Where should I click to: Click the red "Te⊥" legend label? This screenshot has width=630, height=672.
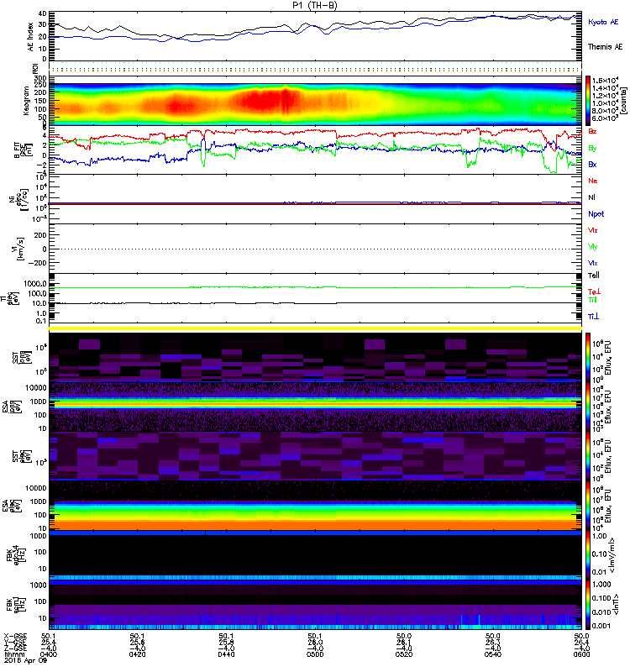pos(594,291)
